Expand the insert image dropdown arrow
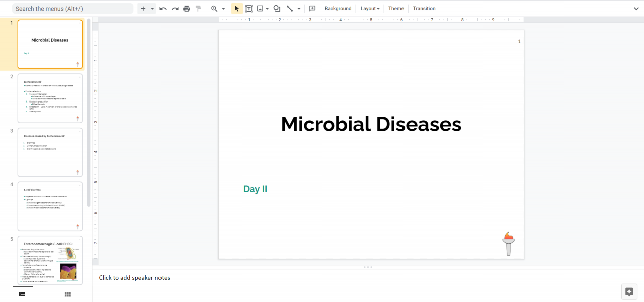The height and width of the screenshot is (302, 644). point(267,9)
